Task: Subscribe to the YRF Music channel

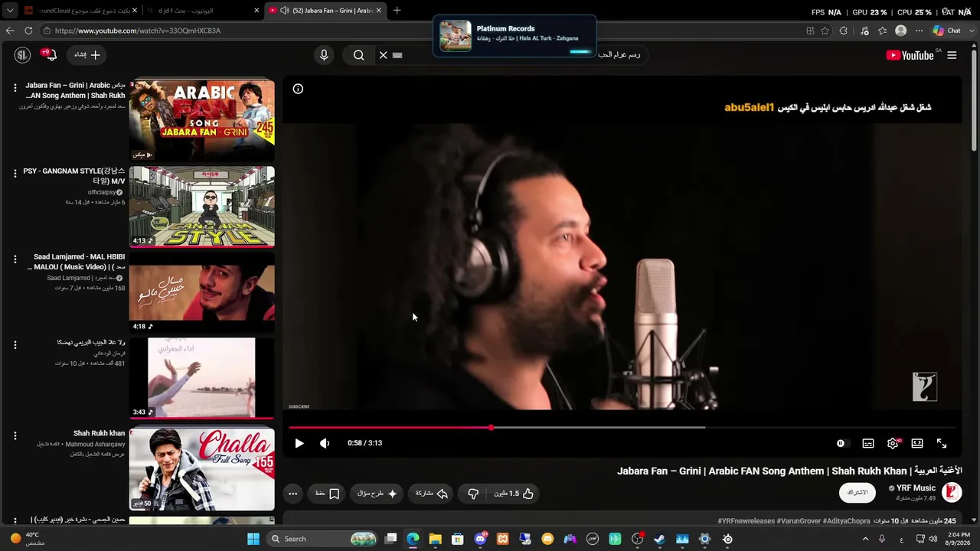Action: pos(857,492)
